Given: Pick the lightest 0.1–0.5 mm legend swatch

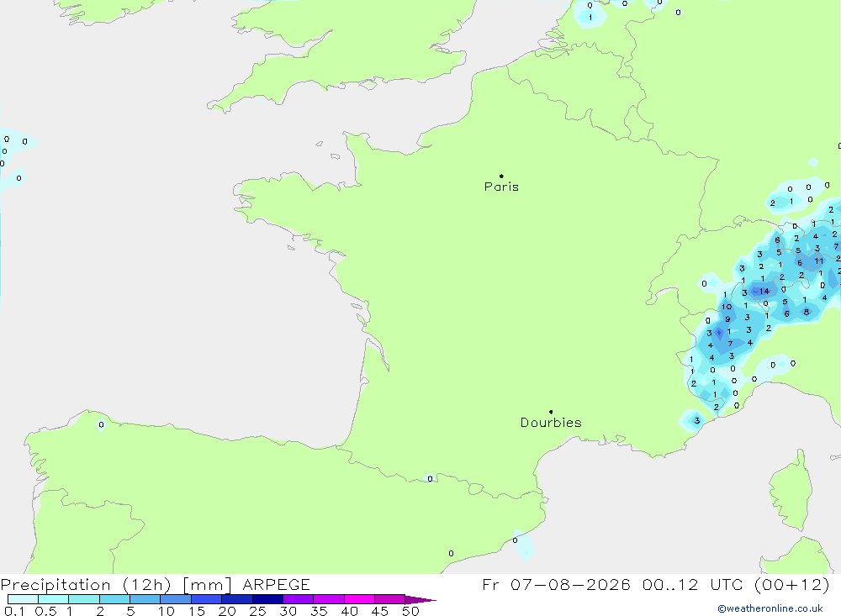Looking at the screenshot, I should pyautogui.click(x=23, y=599).
